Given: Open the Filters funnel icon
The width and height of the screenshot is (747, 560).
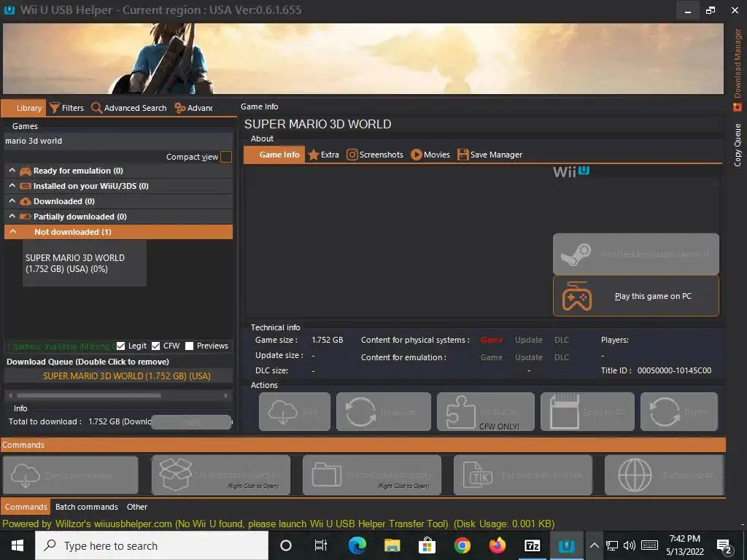Looking at the screenshot, I should (x=54, y=108).
